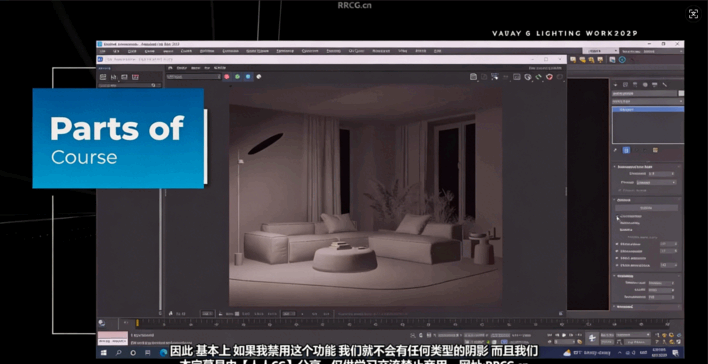Click the time slider marker on timeline
The width and height of the screenshot is (708, 364).
137,322
